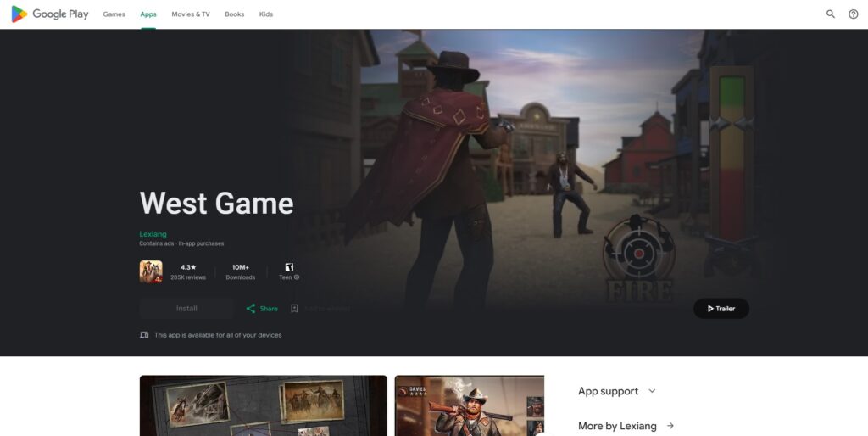868x436 pixels.
Task: Click the West Game title
Action: tap(216, 204)
